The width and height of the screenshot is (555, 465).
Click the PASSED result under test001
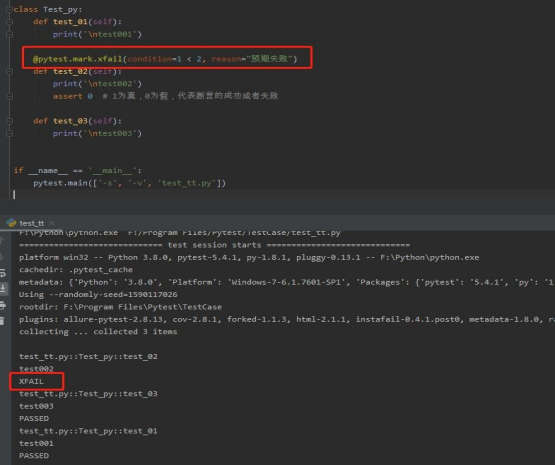coord(34,455)
